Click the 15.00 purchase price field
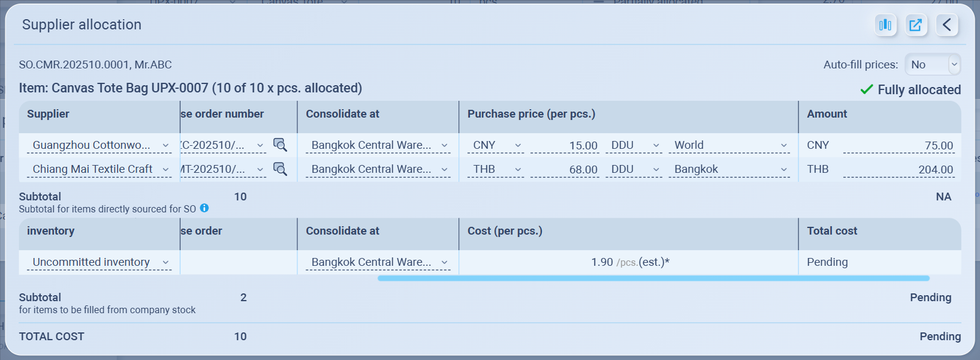The width and height of the screenshot is (980, 360). point(565,146)
